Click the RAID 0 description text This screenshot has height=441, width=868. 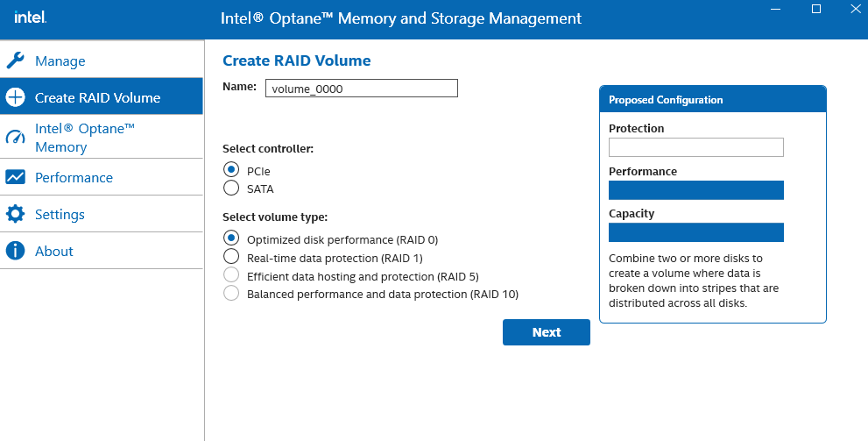[x=694, y=281]
